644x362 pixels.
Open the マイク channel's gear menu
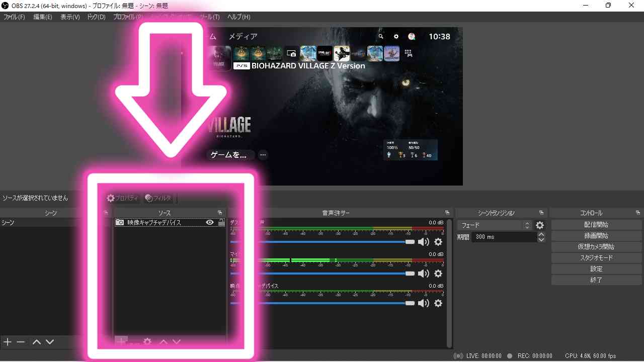point(438,274)
